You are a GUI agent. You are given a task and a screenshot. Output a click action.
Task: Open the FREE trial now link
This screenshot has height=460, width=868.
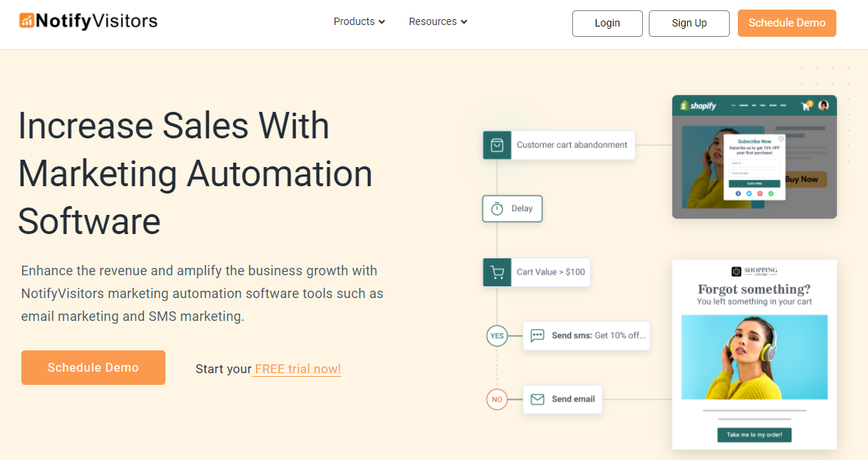click(x=296, y=369)
